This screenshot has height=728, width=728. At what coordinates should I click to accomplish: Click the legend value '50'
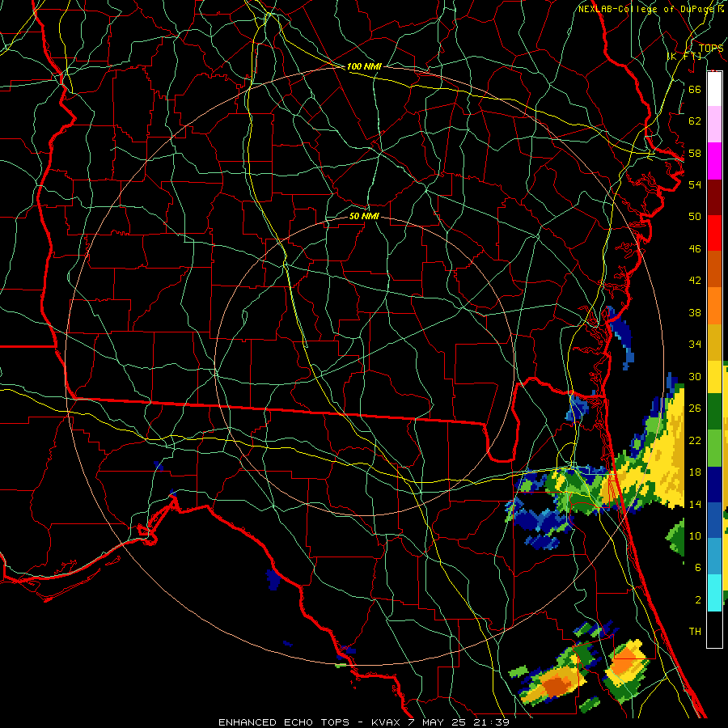tap(695, 216)
